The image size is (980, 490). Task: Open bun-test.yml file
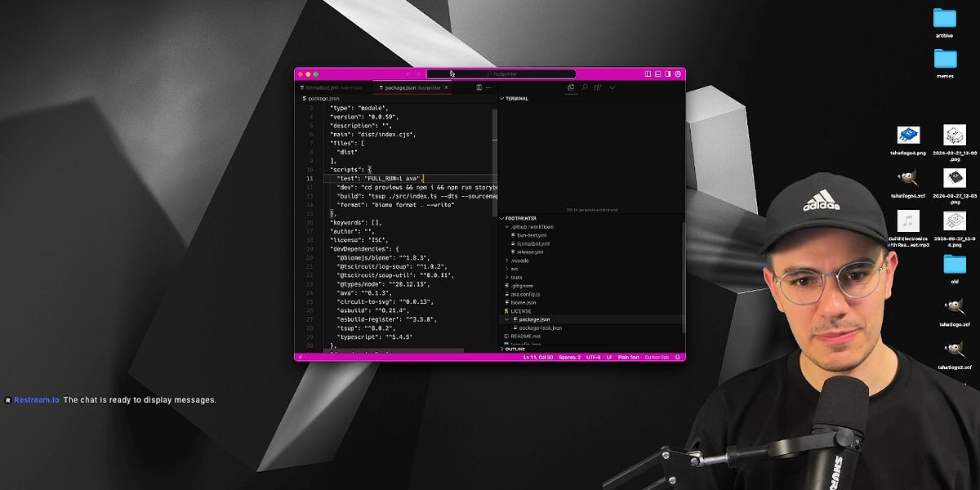[531, 235]
